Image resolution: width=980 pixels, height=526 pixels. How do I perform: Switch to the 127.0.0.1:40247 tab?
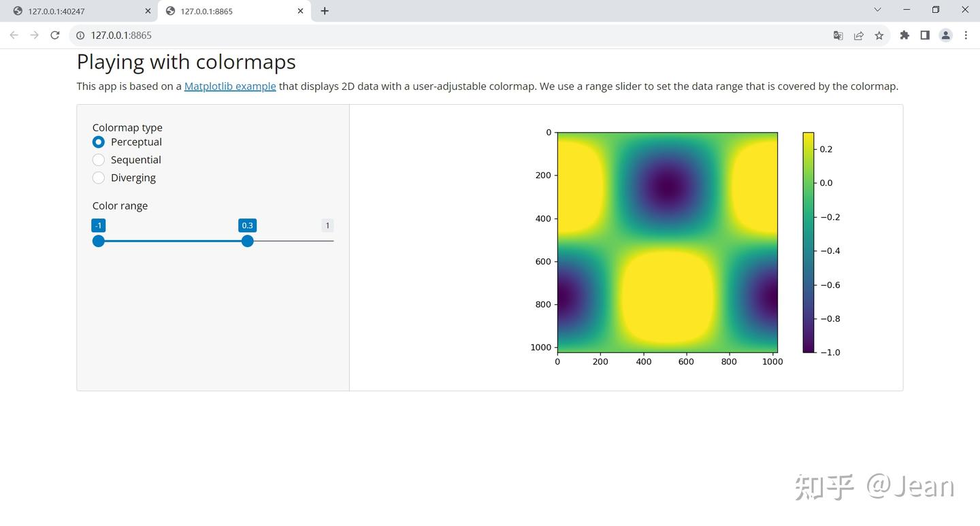[80, 11]
